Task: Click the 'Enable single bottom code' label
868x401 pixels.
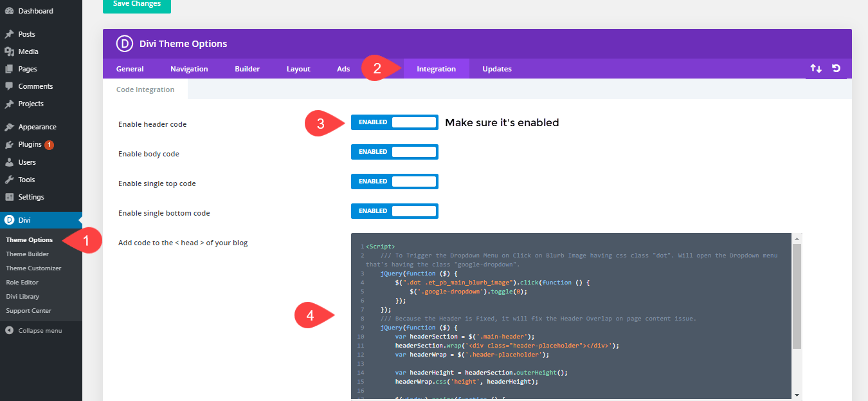Action: [x=164, y=213]
